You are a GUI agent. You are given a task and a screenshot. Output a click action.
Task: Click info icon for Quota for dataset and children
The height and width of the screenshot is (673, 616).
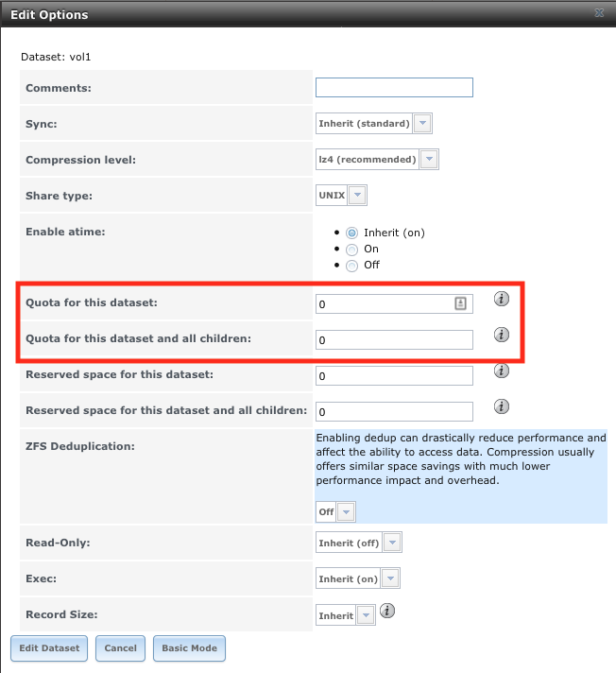pyautogui.click(x=501, y=335)
